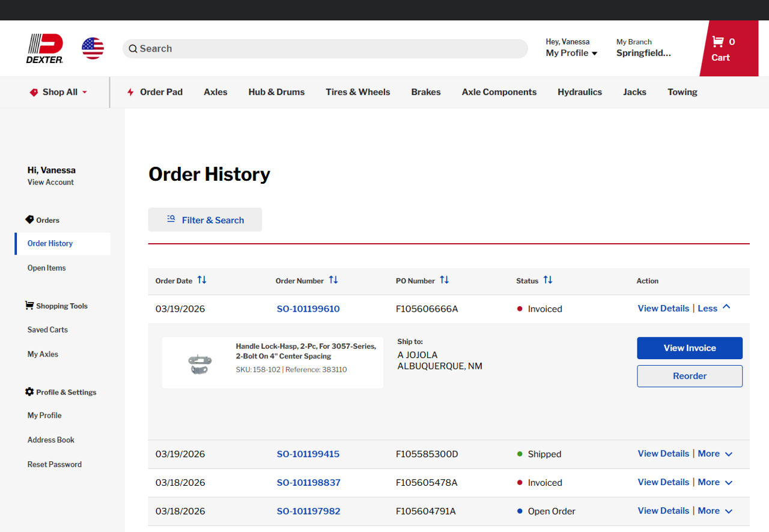Open order SO-101197982 link
The height and width of the screenshot is (532, 769).
[308, 511]
